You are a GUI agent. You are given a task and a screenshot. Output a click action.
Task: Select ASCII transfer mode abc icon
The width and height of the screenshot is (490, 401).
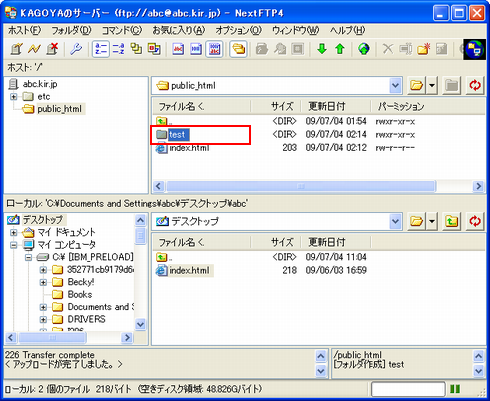click(178, 49)
